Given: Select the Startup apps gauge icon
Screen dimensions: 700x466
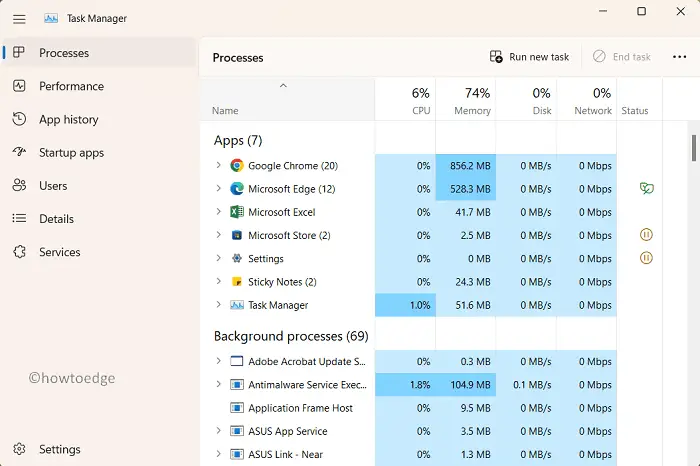Looking at the screenshot, I should pos(19,152).
